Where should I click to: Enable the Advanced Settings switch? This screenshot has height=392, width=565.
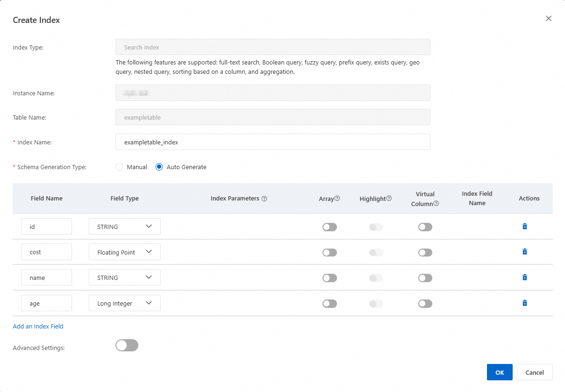point(127,346)
